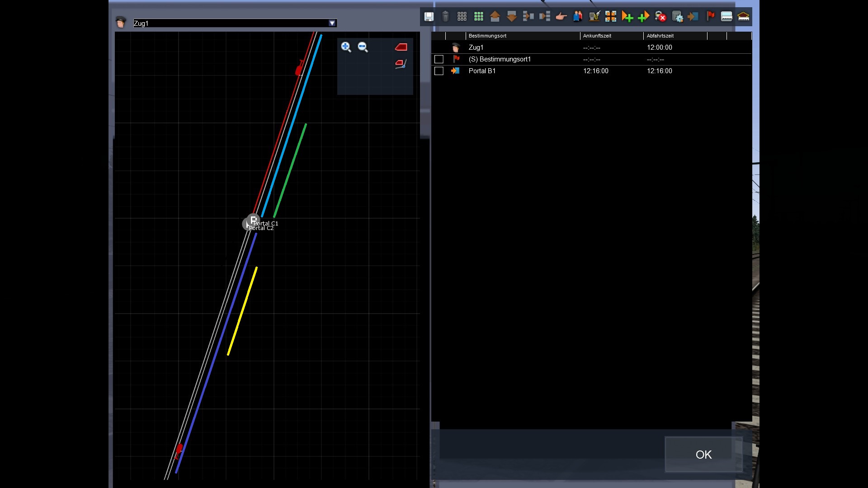This screenshot has height=488, width=868.
Task: Click the passengers load icon
Action: click(x=578, y=17)
